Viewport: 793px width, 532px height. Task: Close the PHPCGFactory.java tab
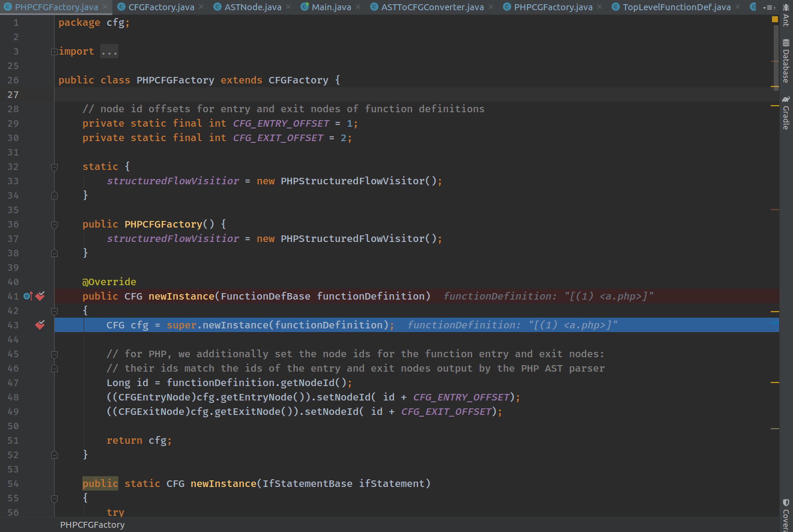600,7
